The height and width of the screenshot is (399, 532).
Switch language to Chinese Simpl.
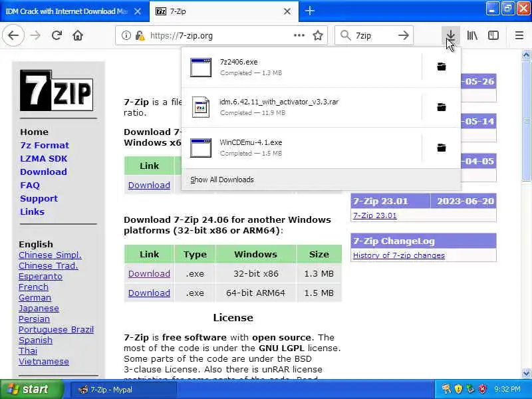[x=50, y=255]
